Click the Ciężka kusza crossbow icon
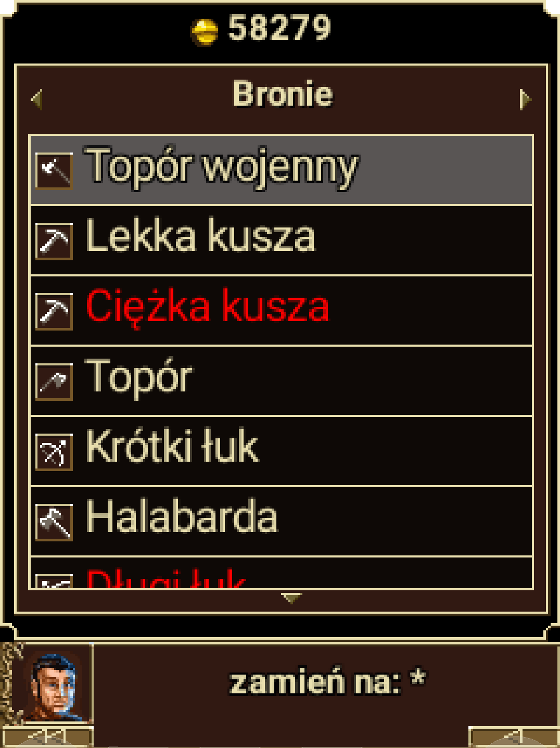Image resolution: width=560 pixels, height=748 pixels. coord(54,311)
